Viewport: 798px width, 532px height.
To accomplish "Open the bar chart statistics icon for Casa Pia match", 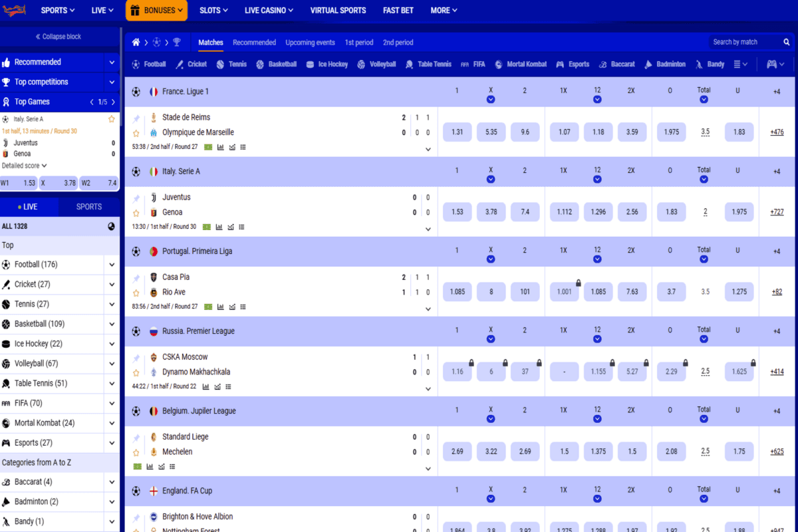I will point(219,307).
